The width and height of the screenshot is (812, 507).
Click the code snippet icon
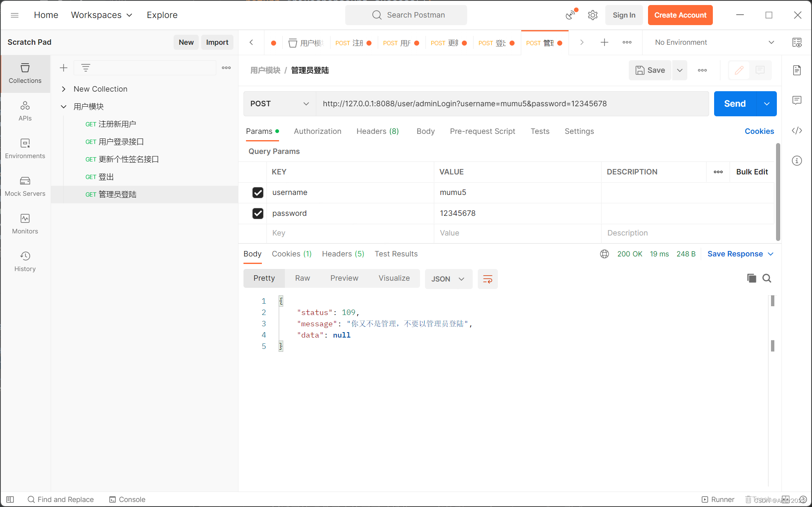pos(797,131)
